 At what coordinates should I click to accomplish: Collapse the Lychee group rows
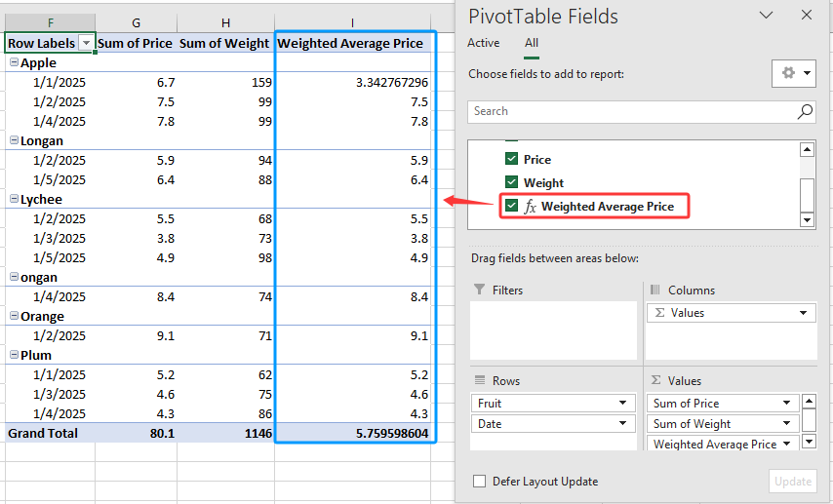pyautogui.click(x=14, y=200)
